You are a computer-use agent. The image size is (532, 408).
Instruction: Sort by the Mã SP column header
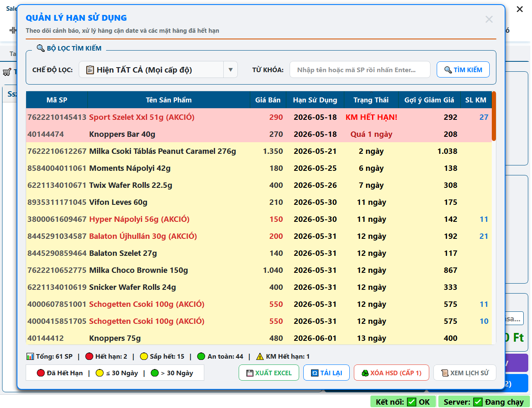(57, 100)
